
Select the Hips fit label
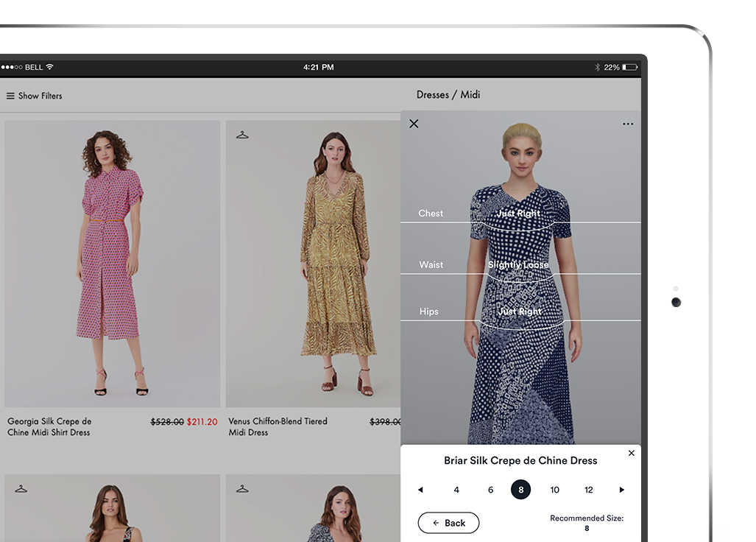click(x=428, y=312)
